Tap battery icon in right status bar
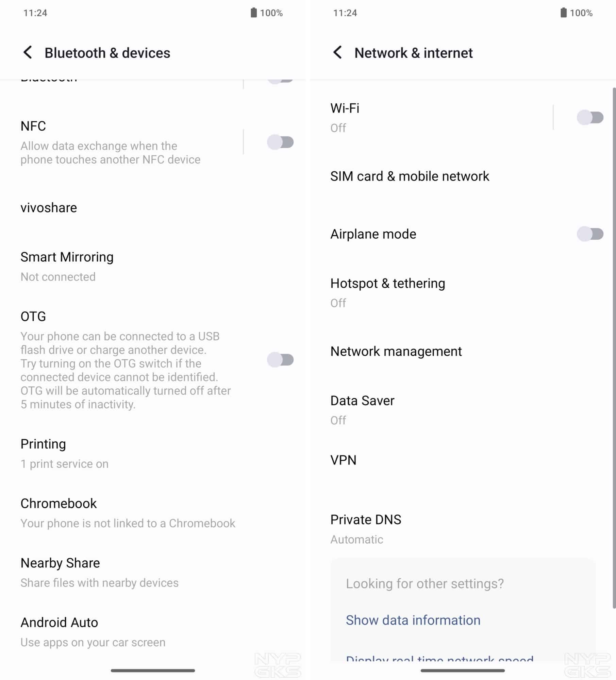The image size is (616, 680). (564, 13)
